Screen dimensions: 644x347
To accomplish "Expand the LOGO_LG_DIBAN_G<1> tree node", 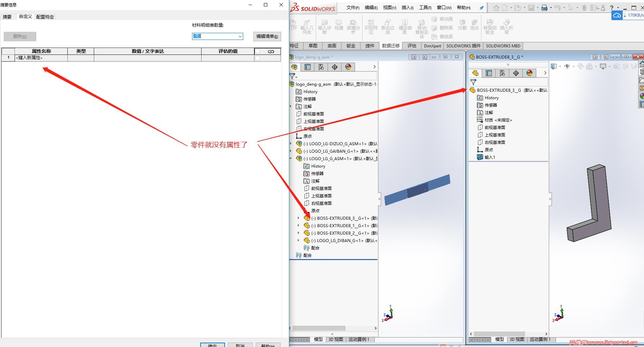I will pyautogui.click(x=298, y=240).
